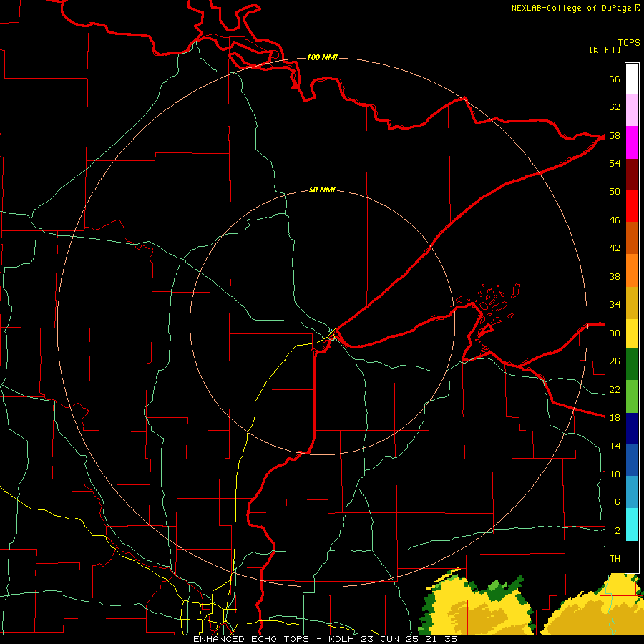644x644 pixels.
Task: Click the dark red swatch between 50 and 54
Action: (632, 174)
